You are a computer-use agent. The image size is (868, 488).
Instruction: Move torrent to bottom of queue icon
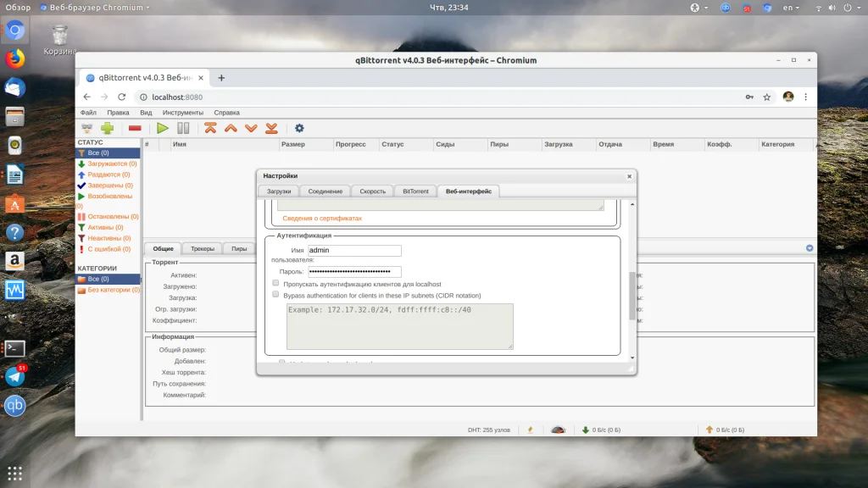point(271,129)
